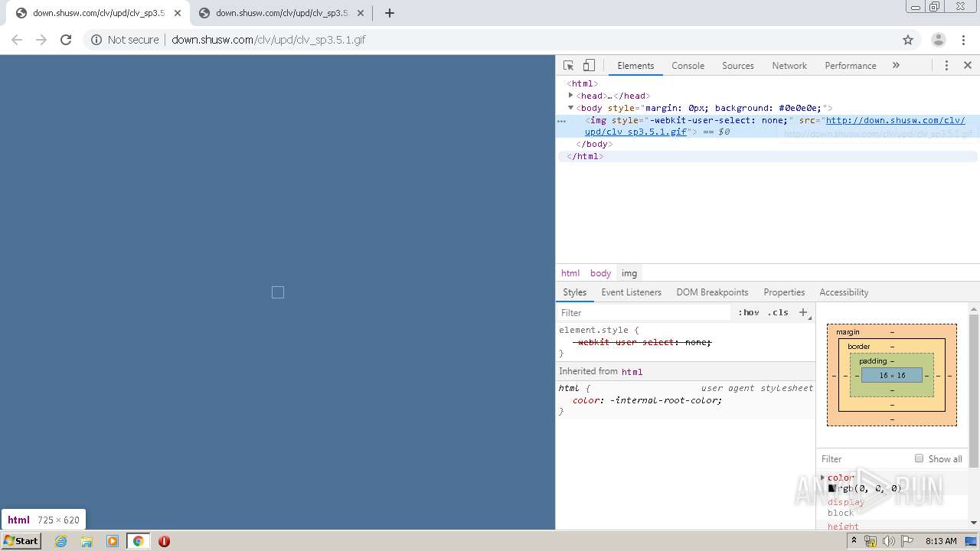The width and height of the screenshot is (980, 551).
Task: Select the html opening tag line
Action: click(582, 84)
